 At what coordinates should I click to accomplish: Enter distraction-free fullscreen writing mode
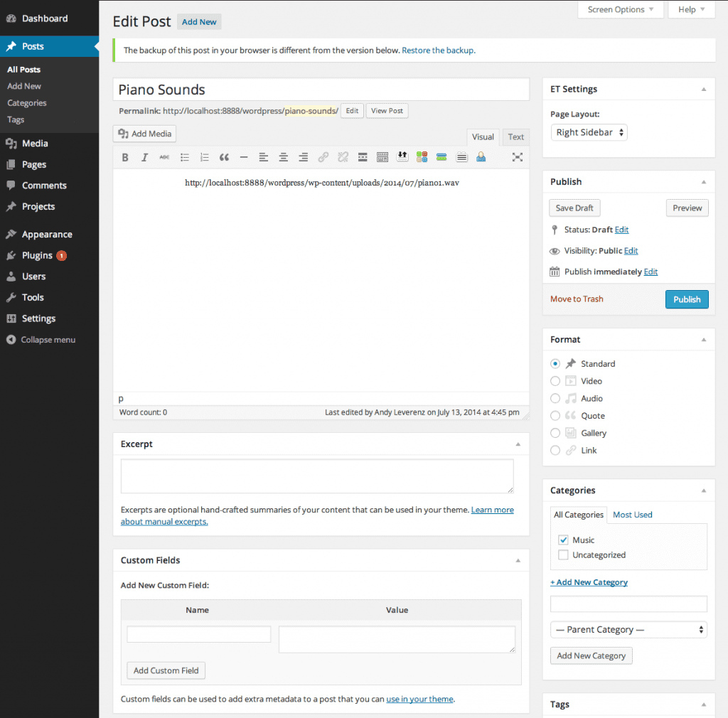point(517,157)
